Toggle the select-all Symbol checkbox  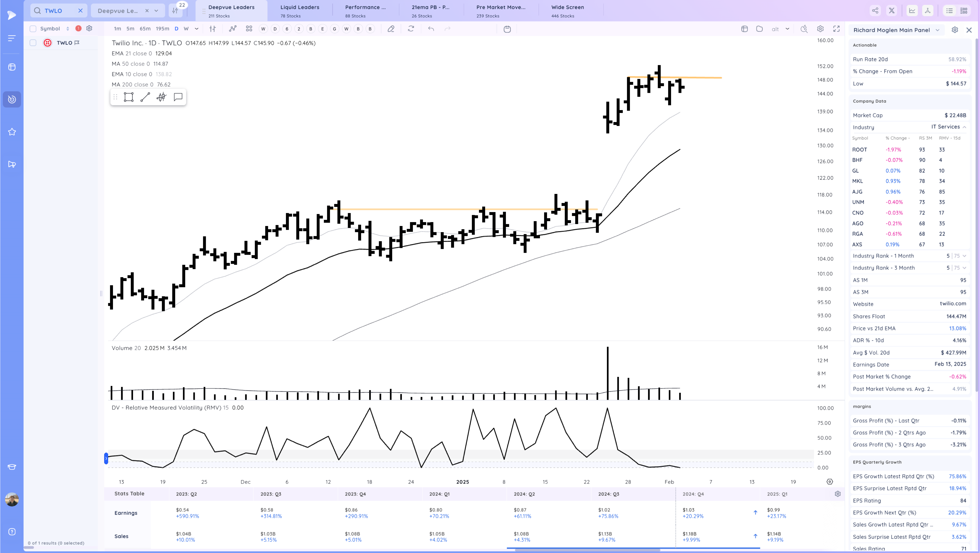33,29
